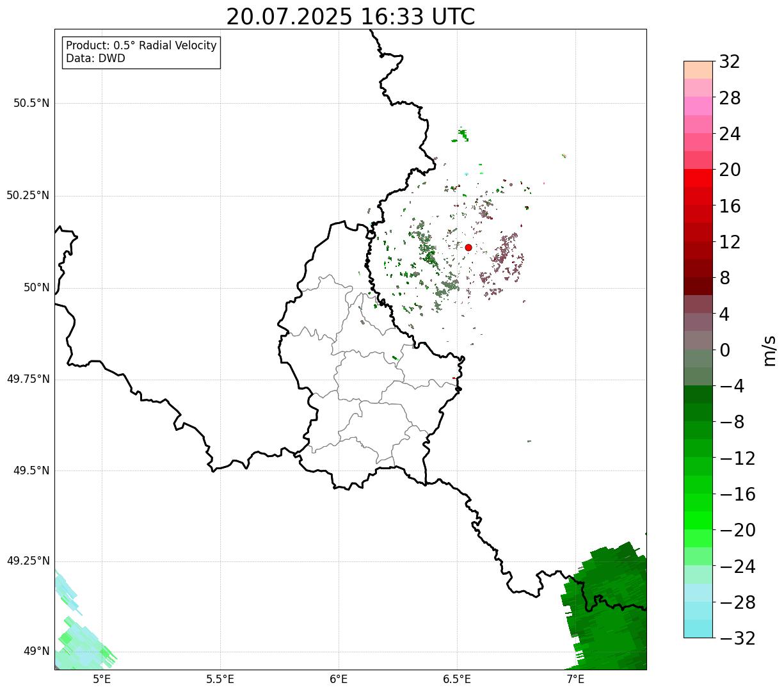Image resolution: width=784 pixels, height=692 pixels.
Task: Click the colorbar tick label 32
Action: click(730, 62)
